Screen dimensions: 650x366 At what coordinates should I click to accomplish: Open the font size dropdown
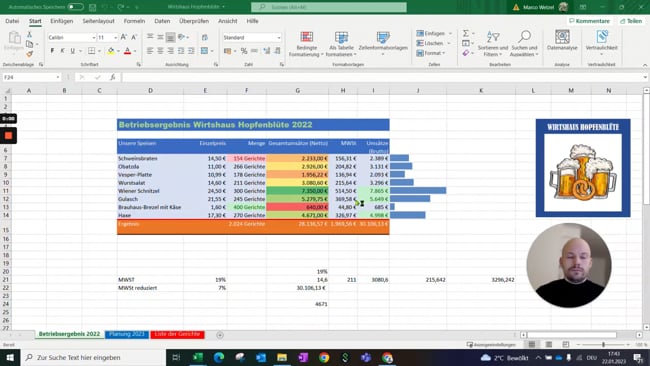coord(115,37)
